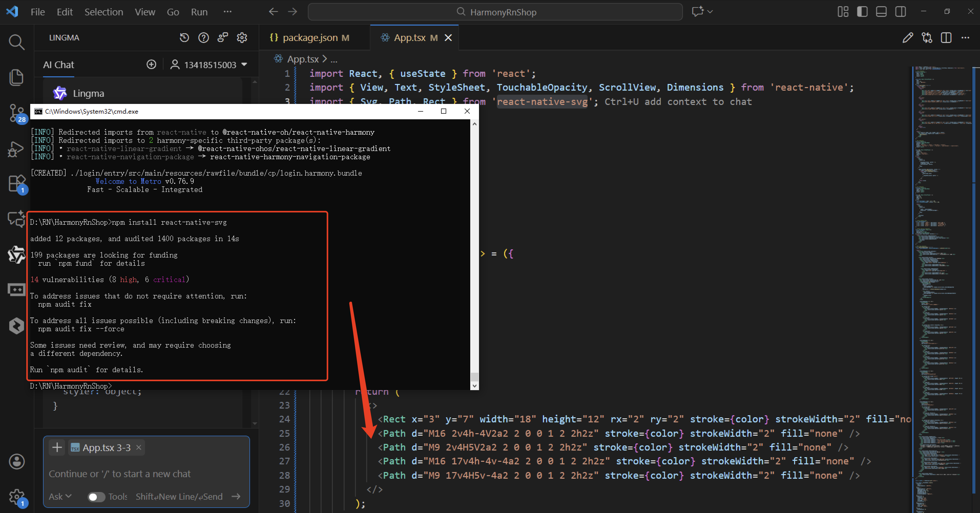Expand the account 13418515003 dropdown

tap(244, 65)
